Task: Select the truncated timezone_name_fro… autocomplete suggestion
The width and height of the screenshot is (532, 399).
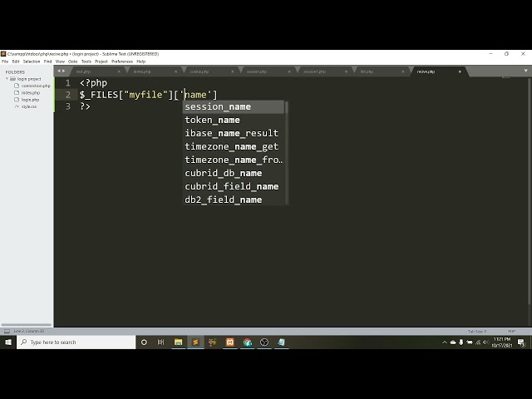Action: (x=234, y=160)
